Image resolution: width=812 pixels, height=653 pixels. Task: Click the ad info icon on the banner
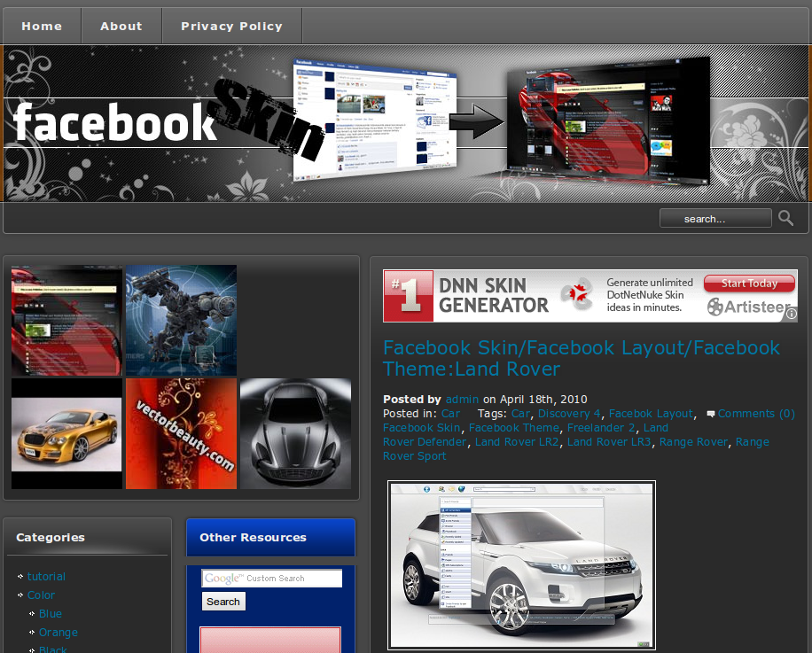[x=792, y=314]
